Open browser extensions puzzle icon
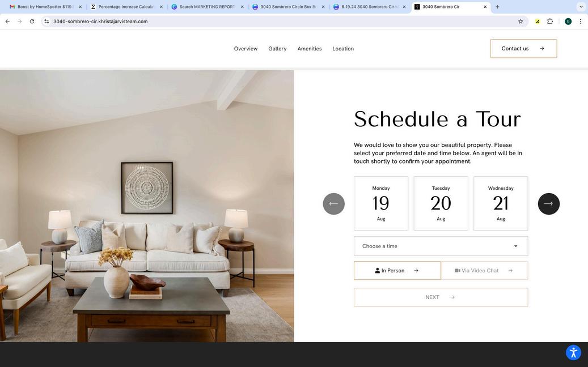 pyautogui.click(x=550, y=22)
